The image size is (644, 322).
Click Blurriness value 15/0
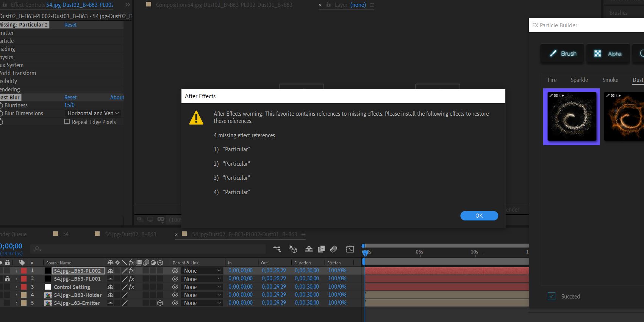tap(69, 105)
